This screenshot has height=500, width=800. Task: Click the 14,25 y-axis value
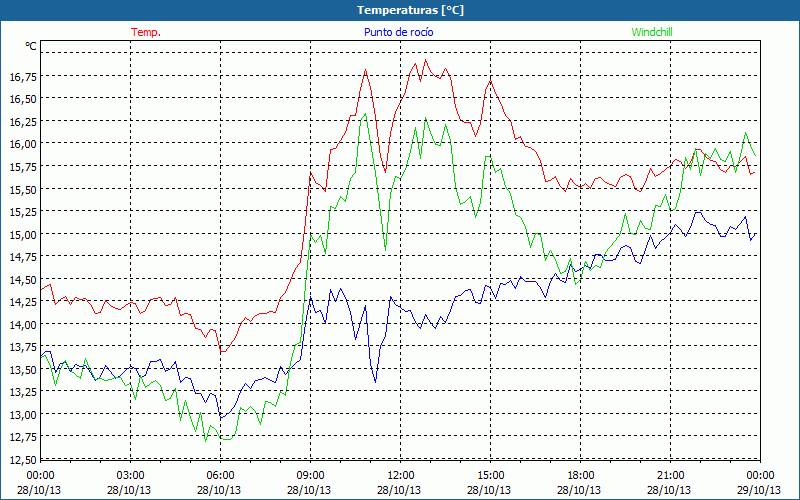[23, 303]
